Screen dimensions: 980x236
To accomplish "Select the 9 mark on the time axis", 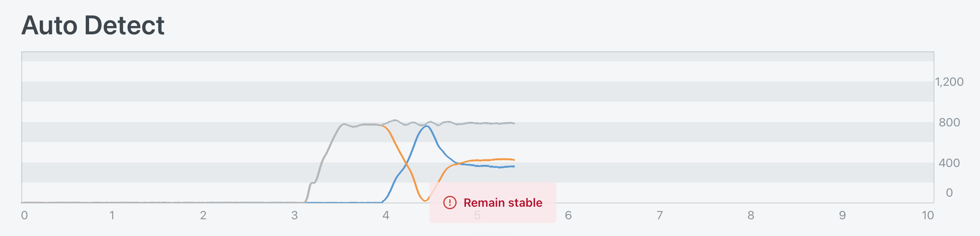I will (x=842, y=215).
